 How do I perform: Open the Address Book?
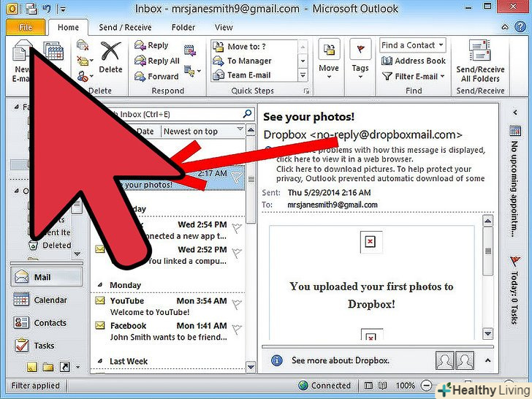[414, 61]
